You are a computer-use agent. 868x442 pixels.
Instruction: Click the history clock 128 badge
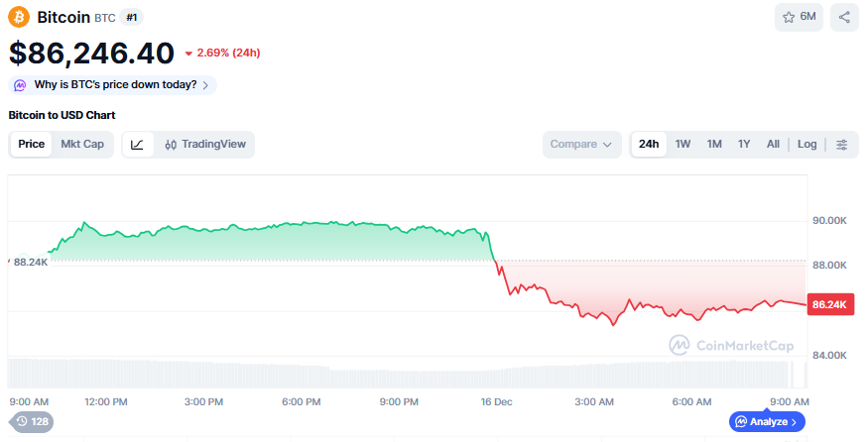click(x=30, y=422)
